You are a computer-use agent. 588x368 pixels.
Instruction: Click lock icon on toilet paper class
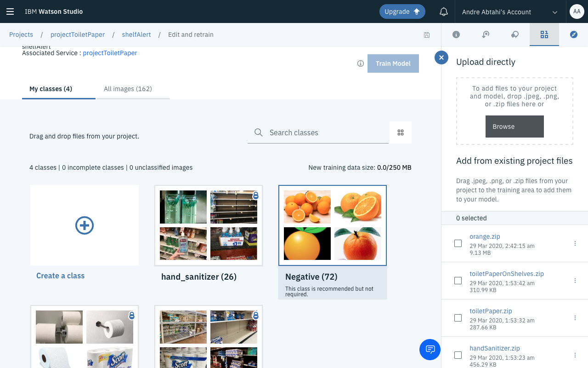pyautogui.click(x=132, y=316)
